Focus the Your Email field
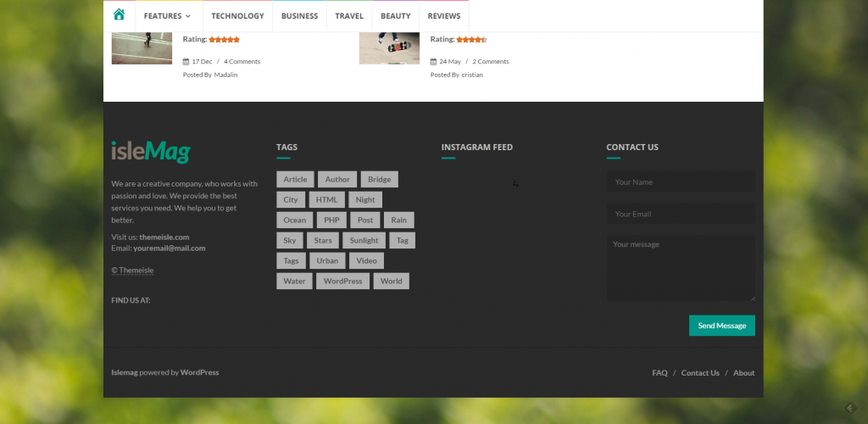The image size is (868, 424). (680, 214)
